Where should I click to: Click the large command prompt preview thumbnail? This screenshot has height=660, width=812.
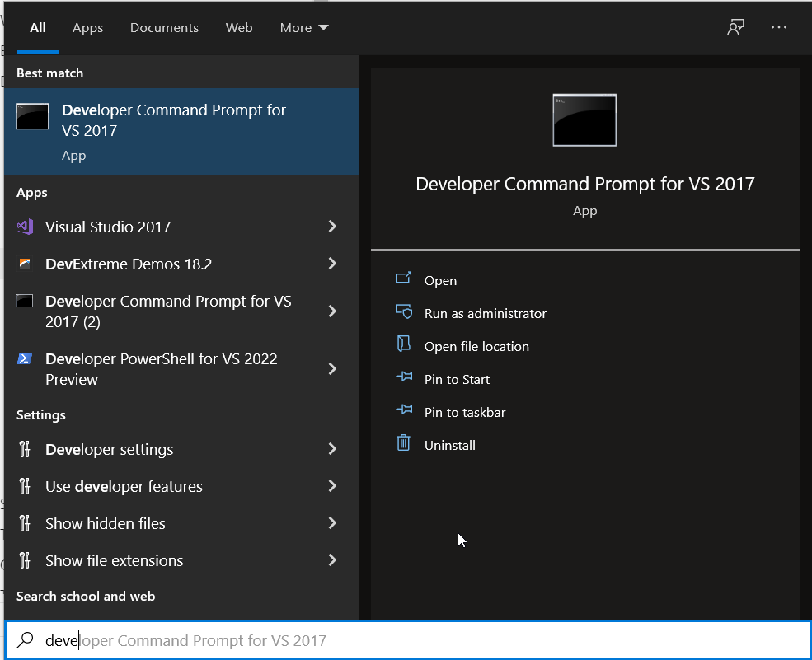click(584, 120)
